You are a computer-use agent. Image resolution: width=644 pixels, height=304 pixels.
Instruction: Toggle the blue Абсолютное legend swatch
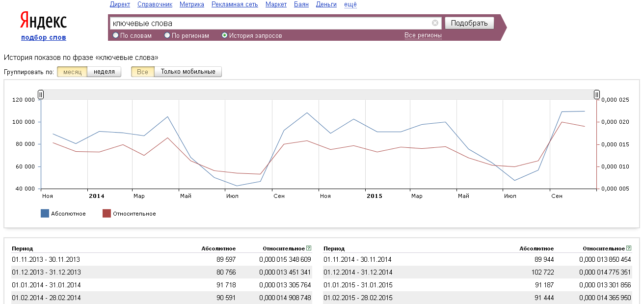(x=45, y=214)
